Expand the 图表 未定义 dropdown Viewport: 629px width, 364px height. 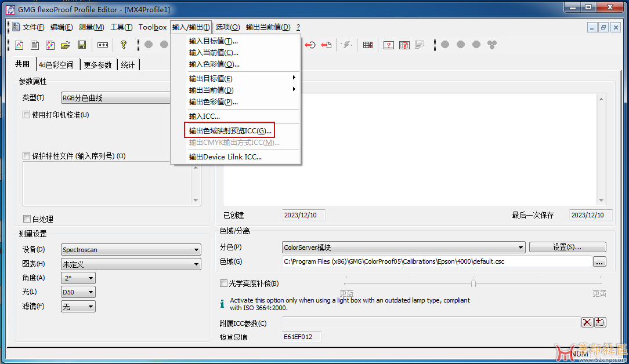[131, 264]
